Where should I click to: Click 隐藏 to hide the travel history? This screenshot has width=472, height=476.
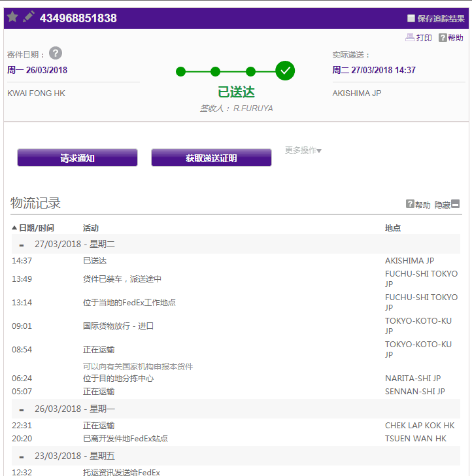447,205
